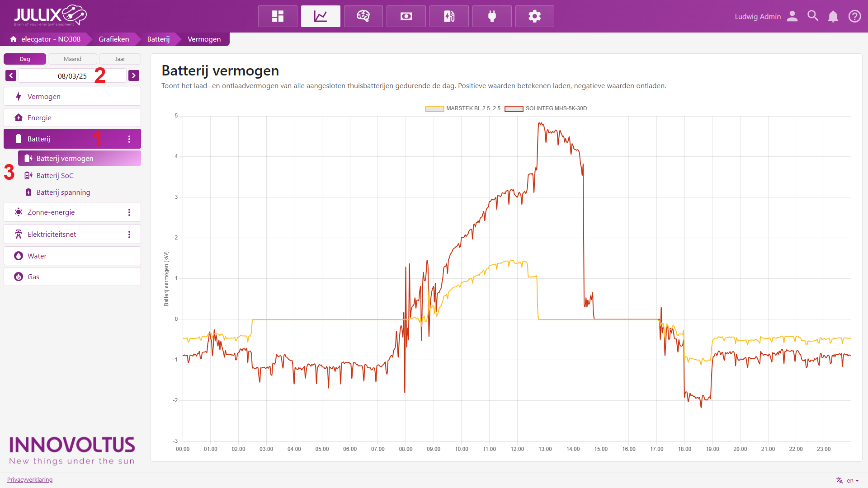Switch period view to Maand
Viewport: 868px width, 488px height.
72,59
